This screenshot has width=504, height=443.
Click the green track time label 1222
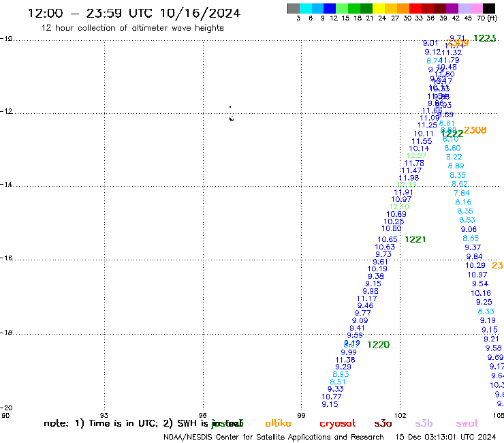(x=452, y=134)
